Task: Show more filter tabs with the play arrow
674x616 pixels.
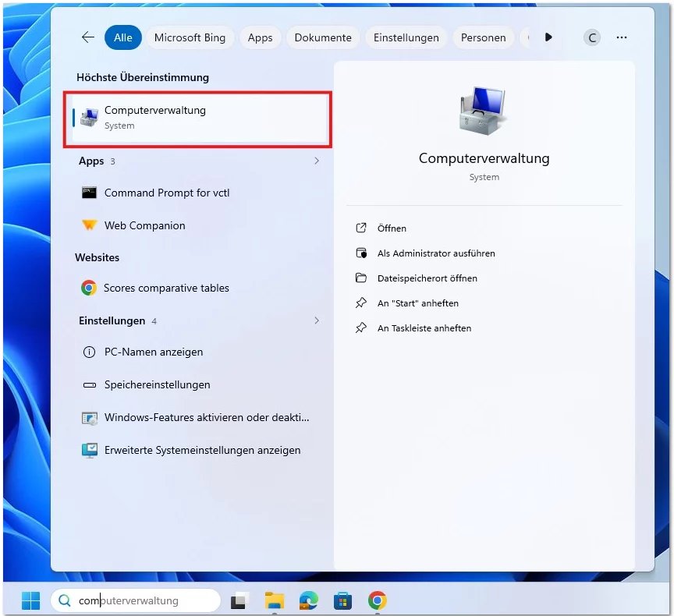Action: pyautogui.click(x=548, y=37)
